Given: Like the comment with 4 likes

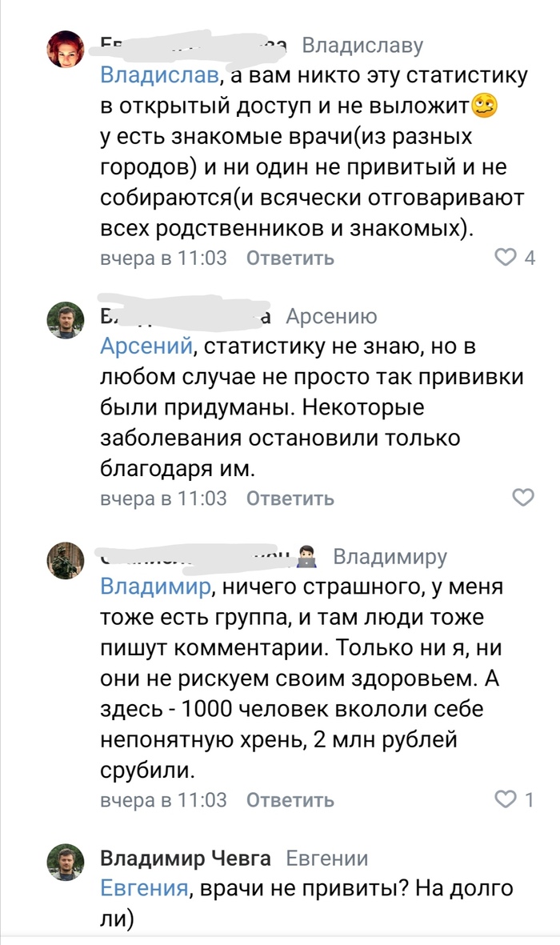Looking at the screenshot, I should pyautogui.click(x=506, y=258).
